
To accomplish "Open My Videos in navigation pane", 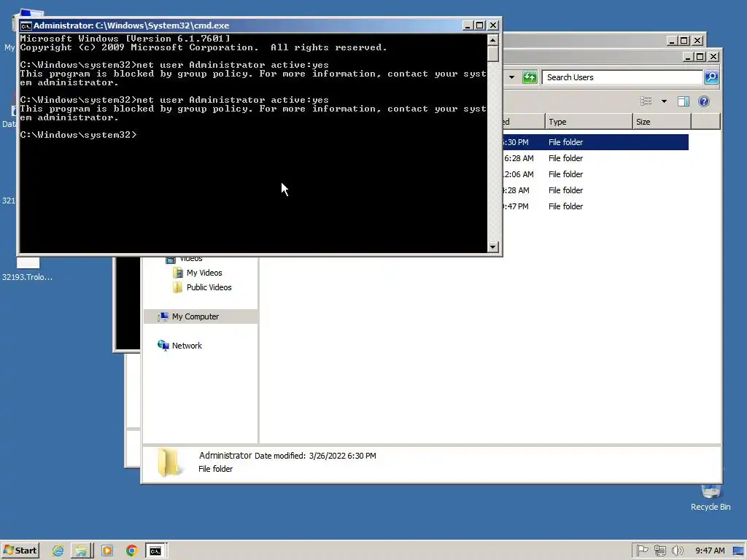I will pyautogui.click(x=204, y=273).
